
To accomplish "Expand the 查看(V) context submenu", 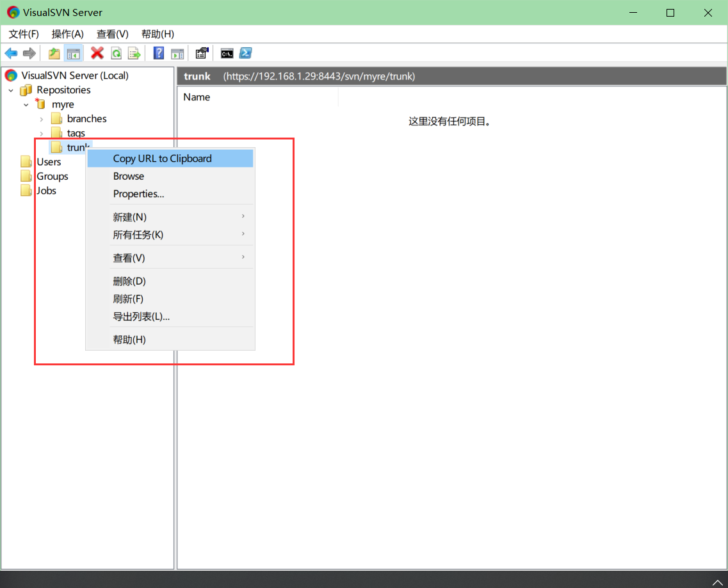I will [x=170, y=258].
